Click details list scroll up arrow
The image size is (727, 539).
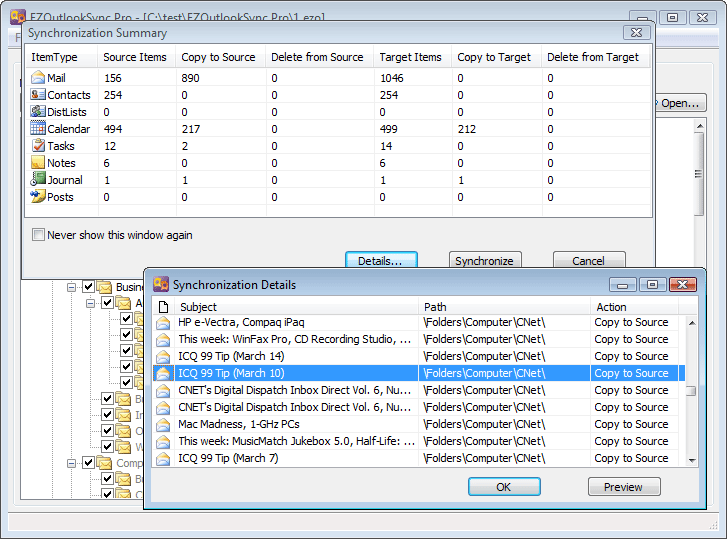(692, 323)
